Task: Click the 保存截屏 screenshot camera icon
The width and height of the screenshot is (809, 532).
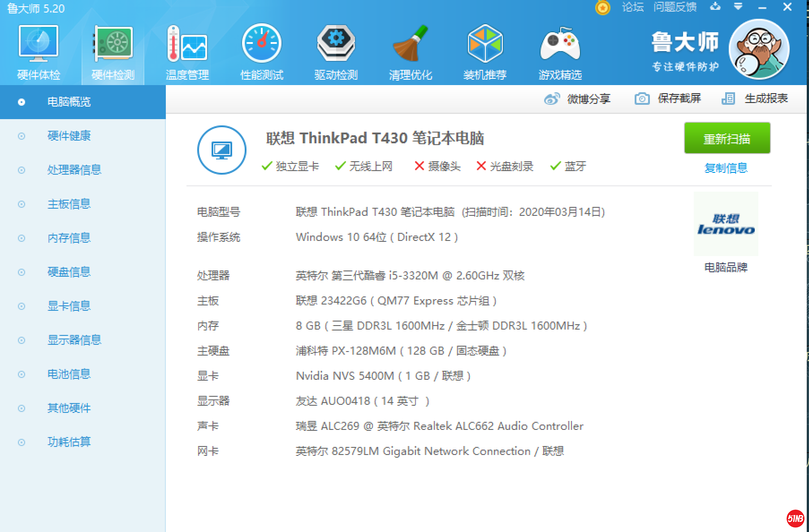Action: (643, 98)
